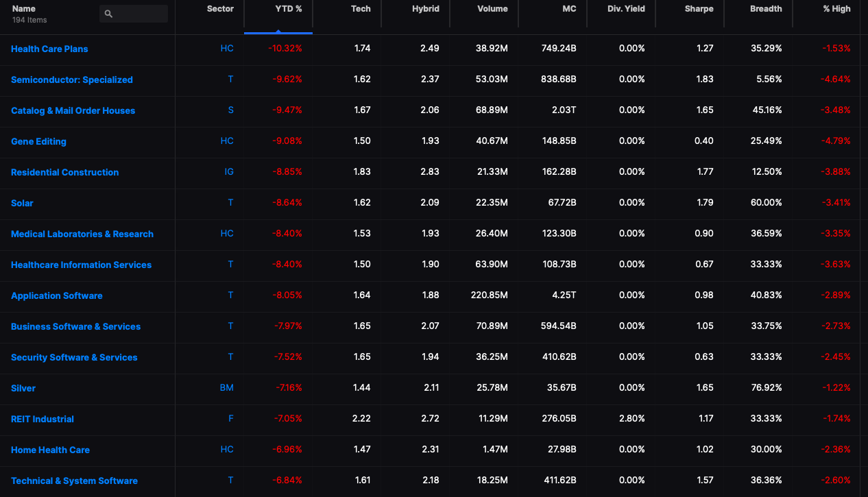The height and width of the screenshot is (497, 868).
Task: Click the BM sector tag for Silver
Action: click(227, 387)
